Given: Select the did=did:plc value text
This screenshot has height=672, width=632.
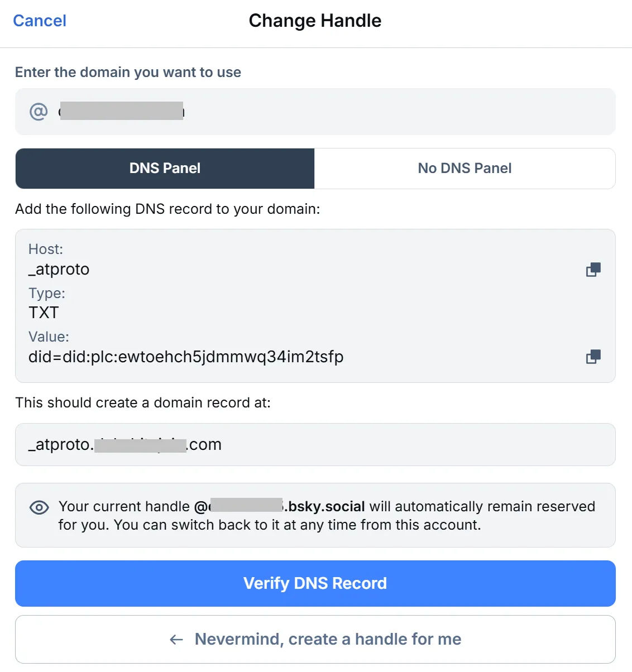Looking at the screenshot, I should [x=186, y=357].
